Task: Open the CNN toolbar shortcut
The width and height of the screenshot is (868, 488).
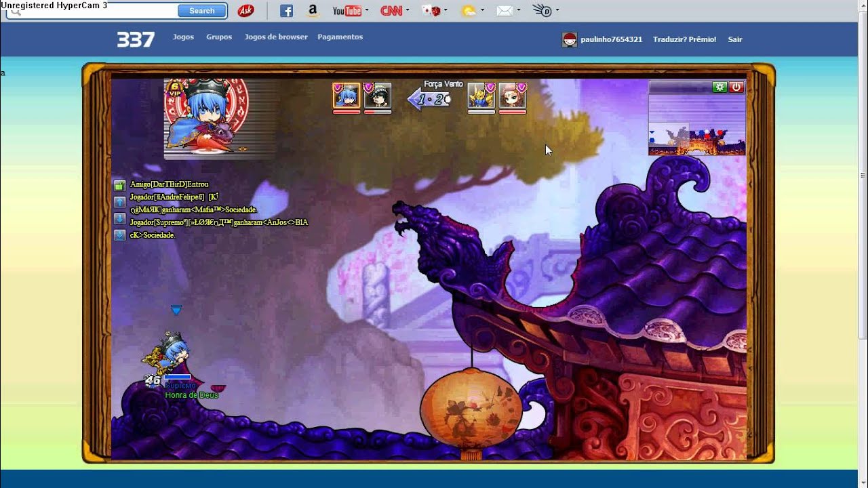Action: pyautogui.click(x=391, y=11)
